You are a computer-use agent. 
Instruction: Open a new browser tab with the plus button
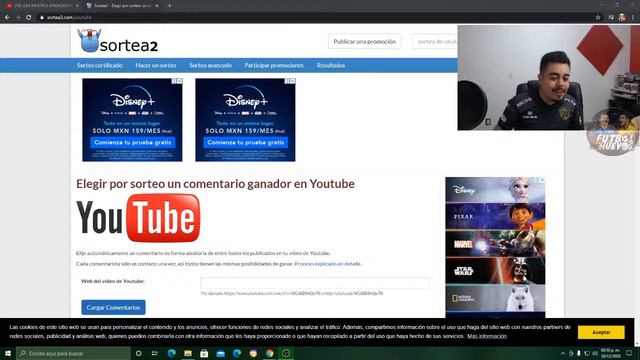169,6
